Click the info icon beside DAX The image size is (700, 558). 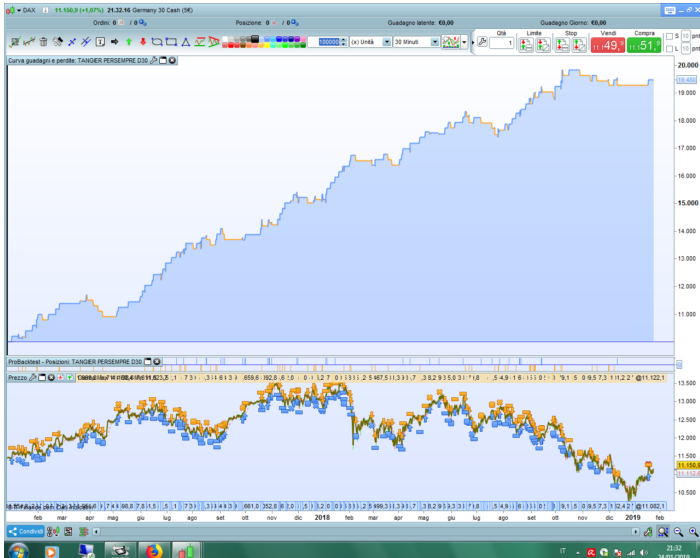pyautogui.click(x=45, y=10)
